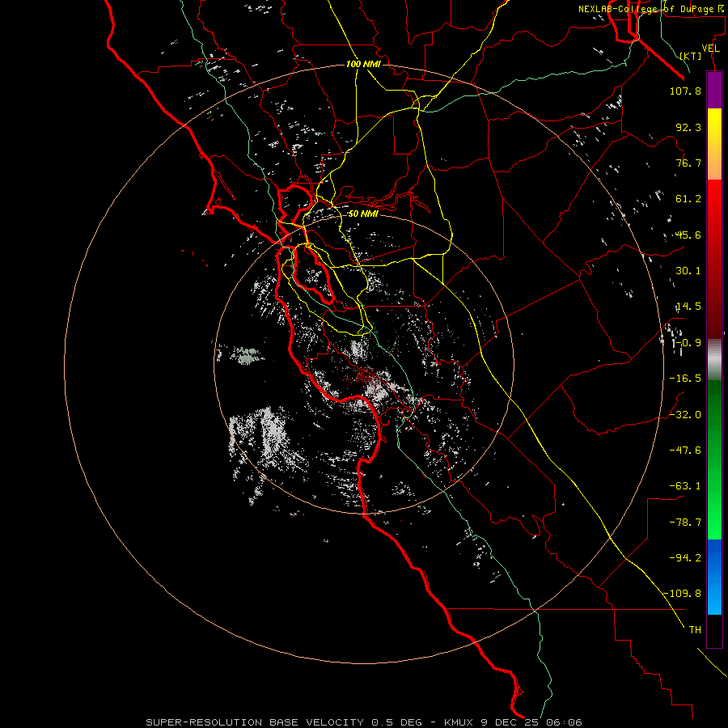Click the 100 NMI range ring label
This screenshot has height=728, width=728.
[x=363, y=64]
